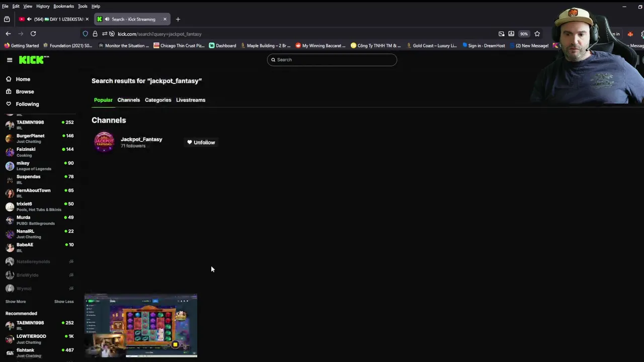Open TAEMIN1998 in the following list
This screenshot has height=362, width=644.
(x=40, y=124)
